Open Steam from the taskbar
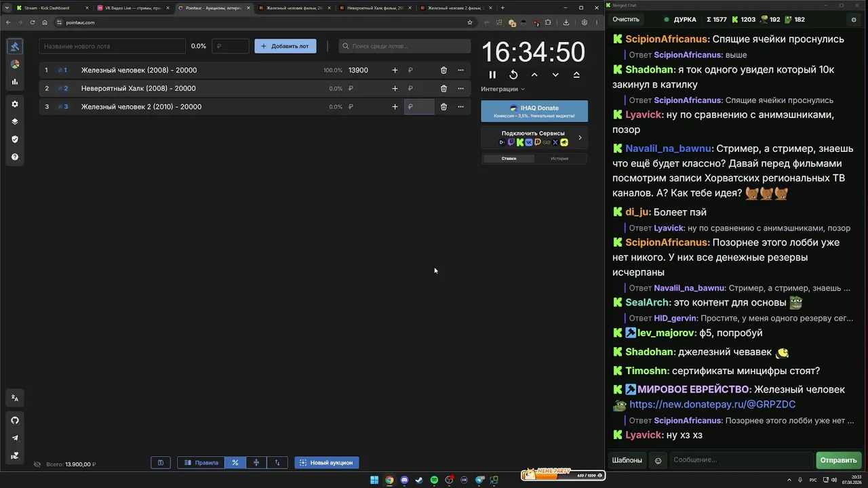Viewport: 868px width, 488px height. pyautogui.click(x=419, y=480)
